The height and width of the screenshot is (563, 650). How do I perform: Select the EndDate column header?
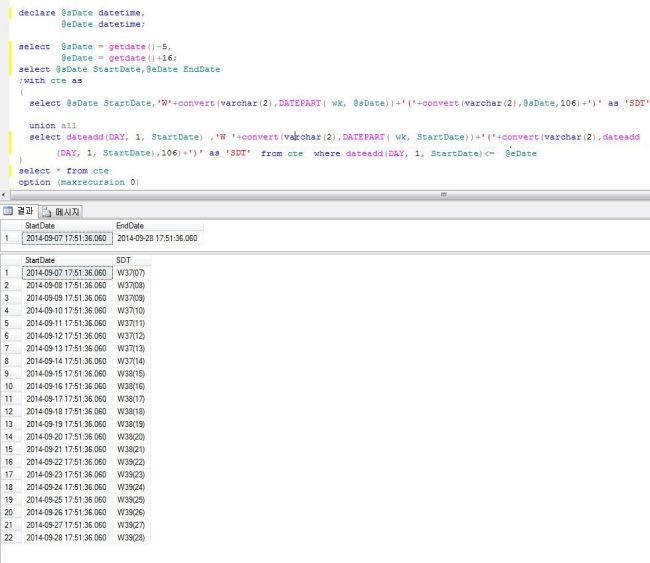pos(158,226)
